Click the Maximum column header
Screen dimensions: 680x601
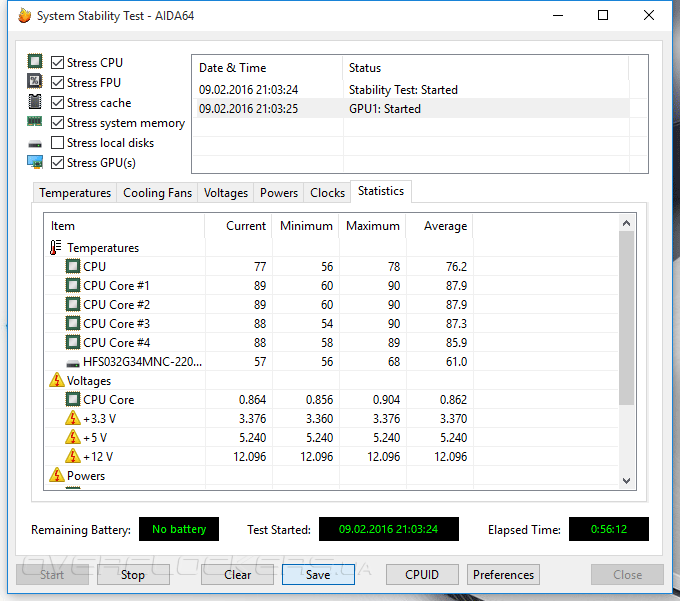(372, 226)
